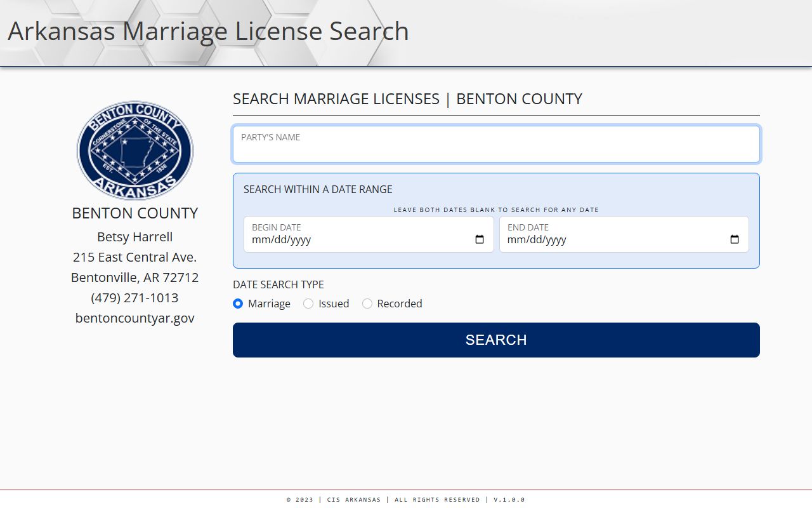Viewport: 812px width, 508px height.
Task: Click the Arkansas Marriage License Search title
Action: click(x=208, y=31)
